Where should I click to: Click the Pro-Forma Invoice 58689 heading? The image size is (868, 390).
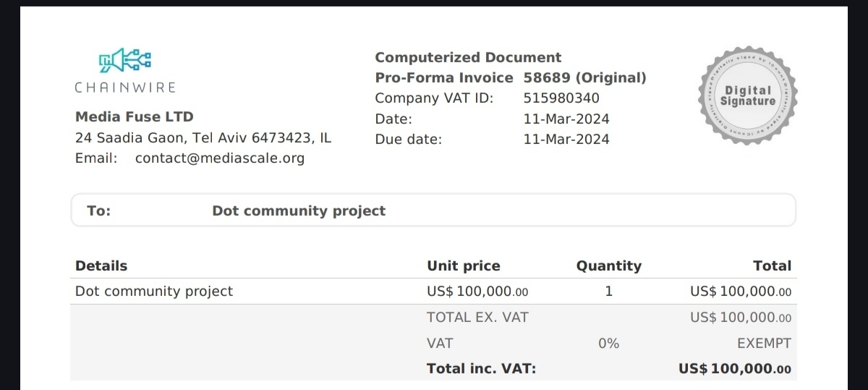[x=511, y=77]
